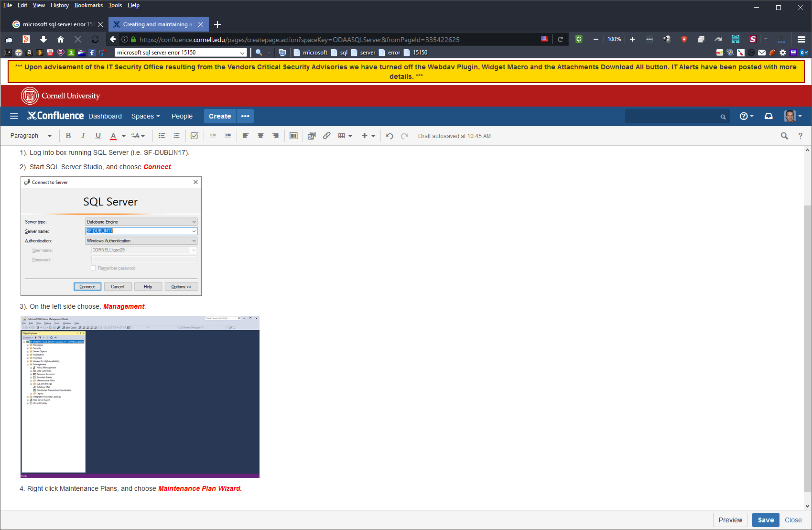812x530 pixels.
Task: Click the Amazon bookmark icon
Action: [x=29, y=53]
